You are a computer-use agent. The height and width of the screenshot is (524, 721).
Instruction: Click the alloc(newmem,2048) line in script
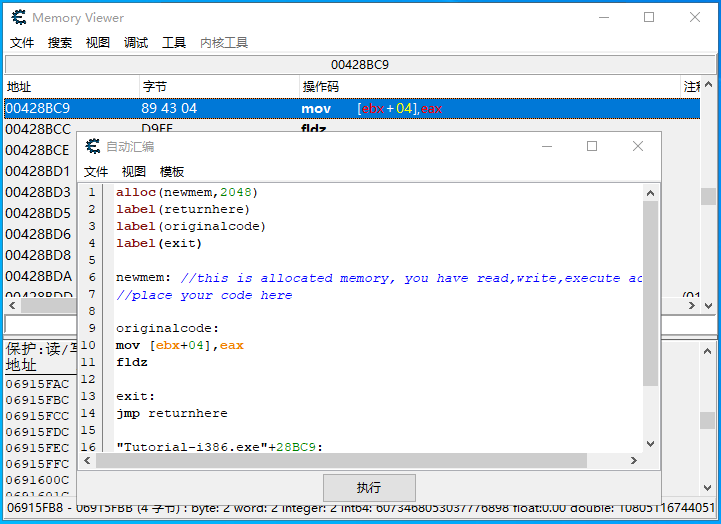pyautogui.click(x=187, y=192)
